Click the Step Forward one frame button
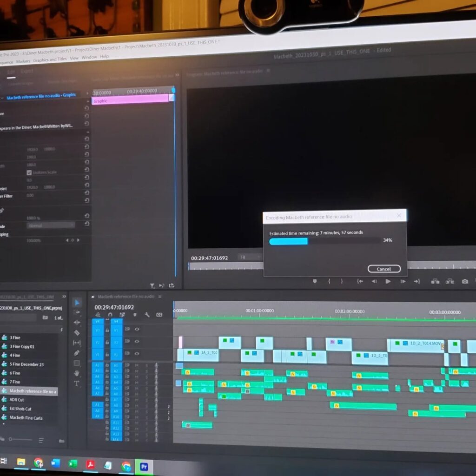 403,281
